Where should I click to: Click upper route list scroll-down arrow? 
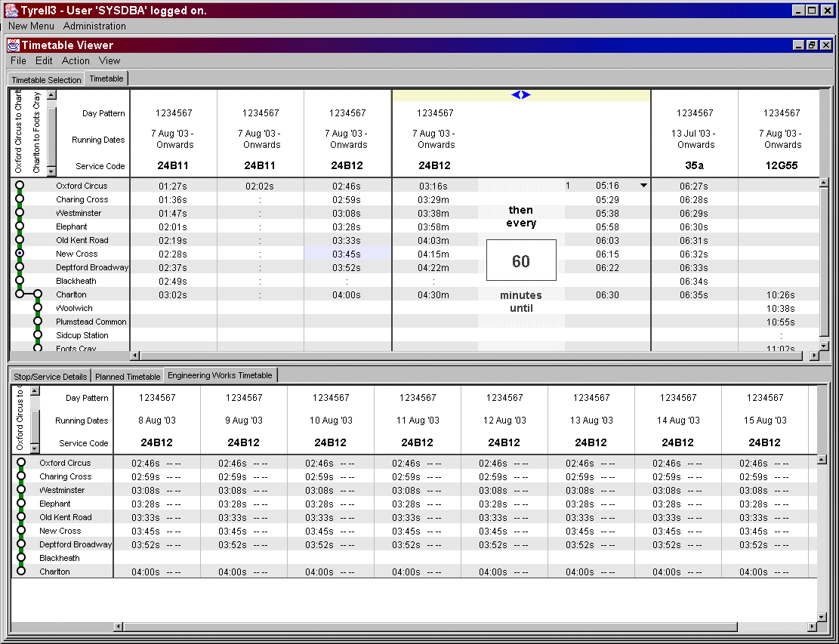[x=51, y=171]
